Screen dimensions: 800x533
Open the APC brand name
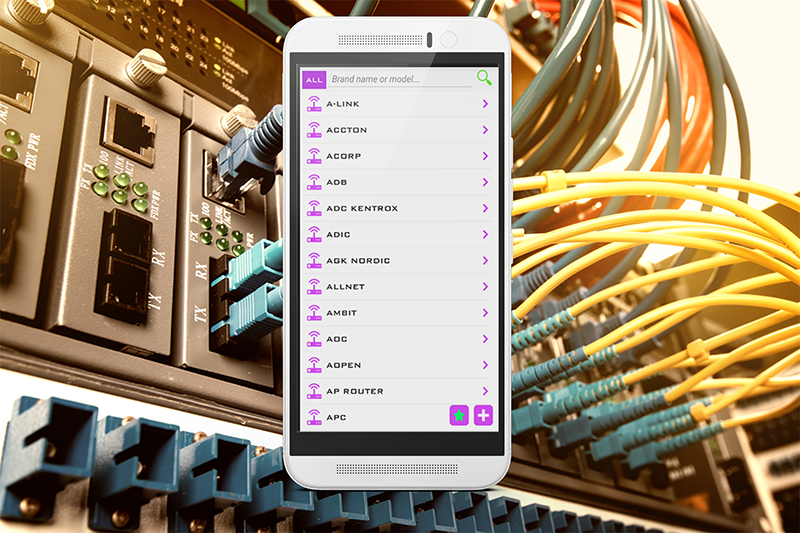[x=336, y=417]
